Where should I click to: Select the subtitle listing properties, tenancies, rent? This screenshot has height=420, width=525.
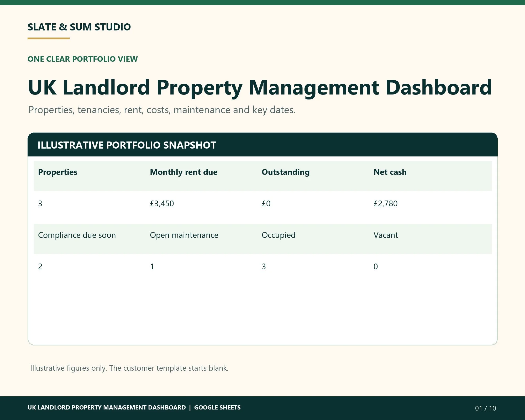click(162, 110)
